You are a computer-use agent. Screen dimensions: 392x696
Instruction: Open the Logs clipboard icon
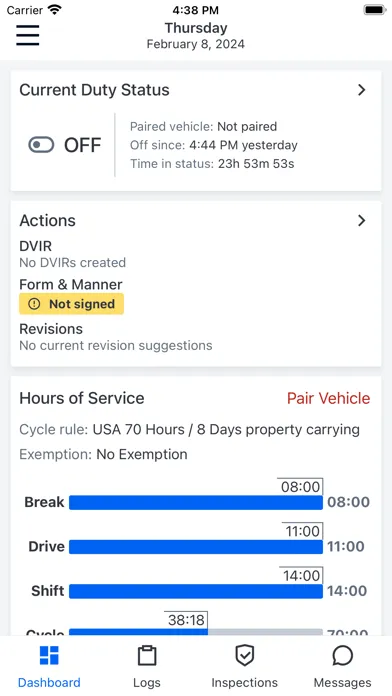tap(147, 656)
